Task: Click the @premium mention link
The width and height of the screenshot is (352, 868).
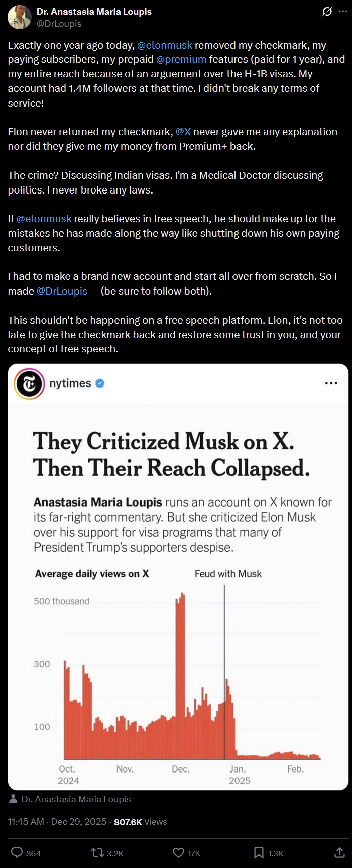Action: coord(181,59)
